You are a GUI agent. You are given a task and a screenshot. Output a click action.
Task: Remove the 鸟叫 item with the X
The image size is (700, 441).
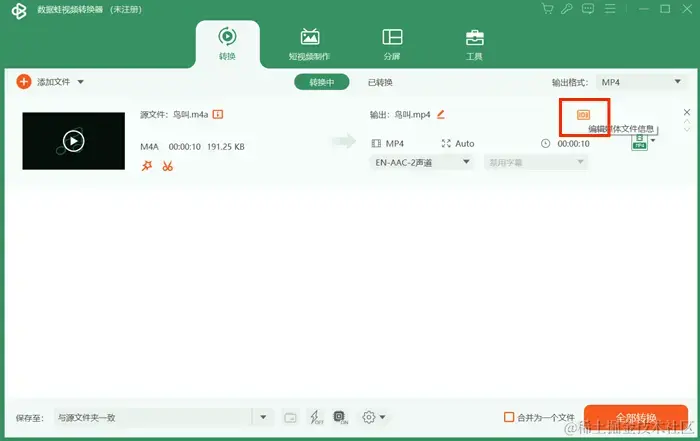click(687, 112)
